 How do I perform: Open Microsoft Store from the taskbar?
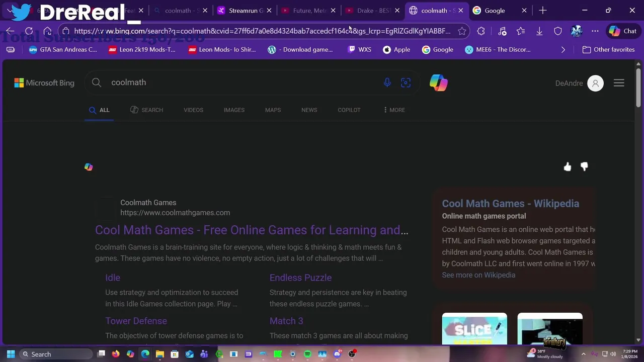(x=175, y=354)
